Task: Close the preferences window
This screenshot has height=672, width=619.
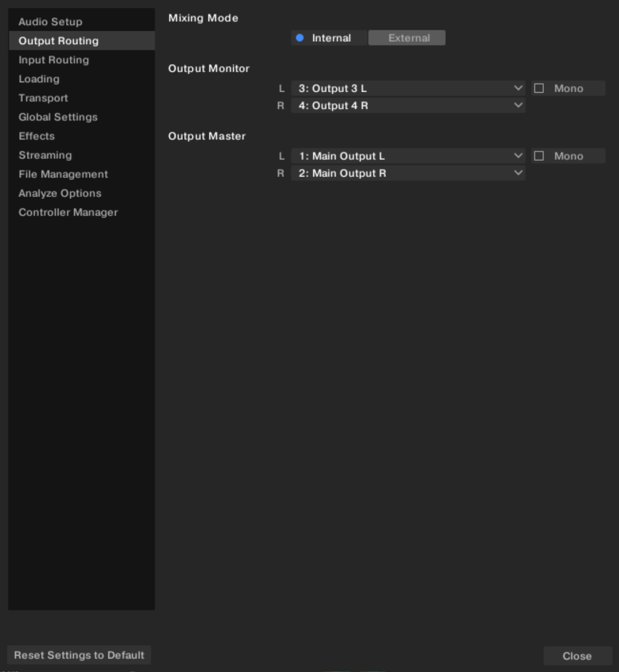Action: coord(578,656)
